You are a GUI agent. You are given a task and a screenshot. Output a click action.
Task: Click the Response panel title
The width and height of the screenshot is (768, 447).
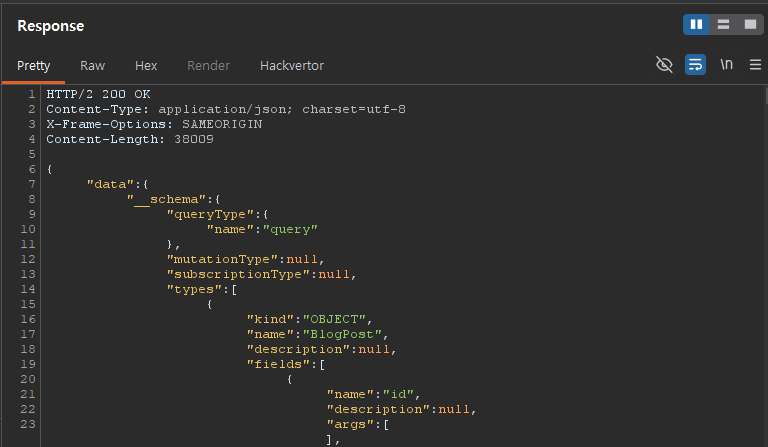50,26
